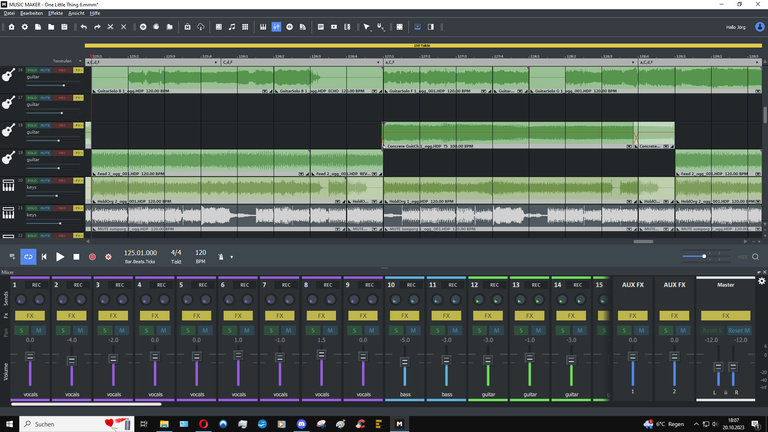Screen dimensions: 768x432
Task: Click the Master channel left volume fader
Action: click(720, 368)
